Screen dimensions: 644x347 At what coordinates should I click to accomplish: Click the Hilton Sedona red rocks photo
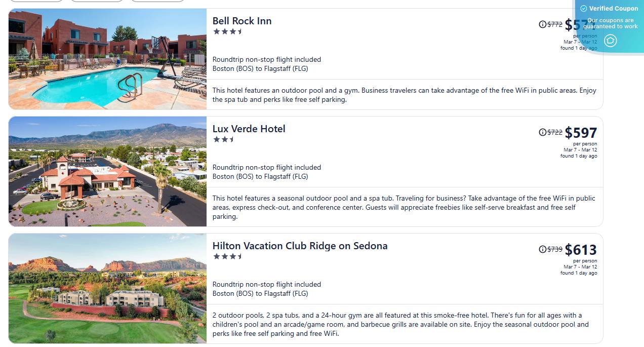click(107, 288)
